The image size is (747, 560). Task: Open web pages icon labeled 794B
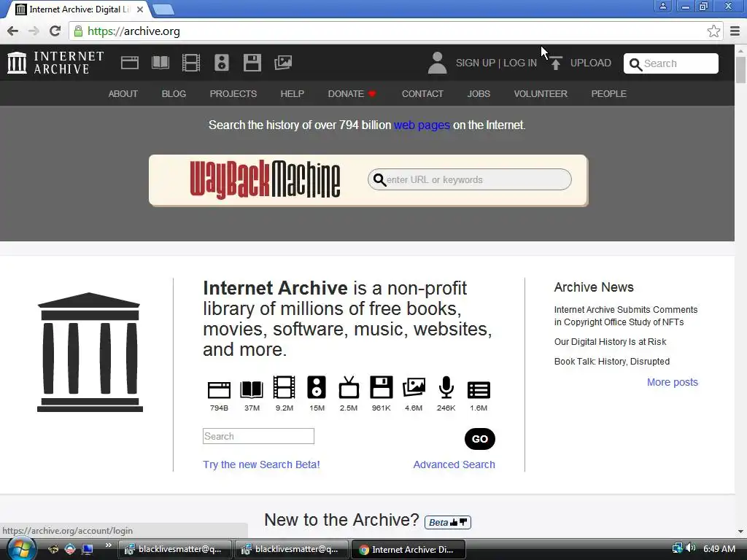(219, 389)
